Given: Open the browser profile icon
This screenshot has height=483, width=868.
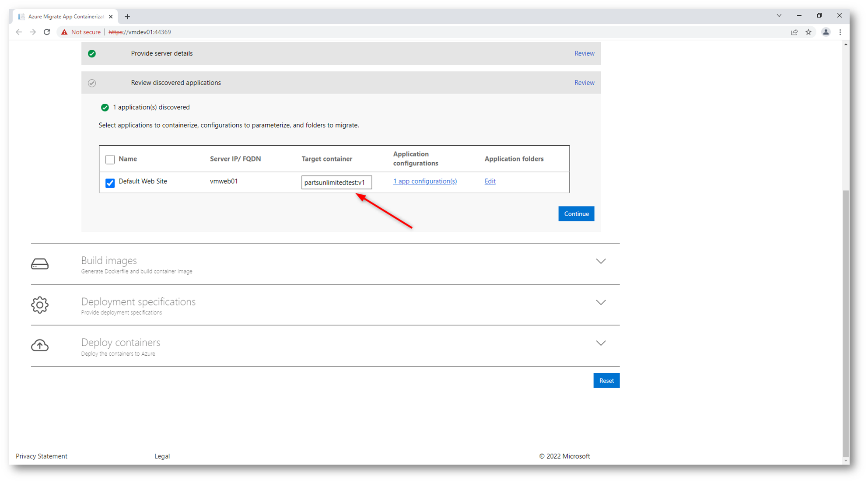Looking at the screenshot, I should pos(826,32).
